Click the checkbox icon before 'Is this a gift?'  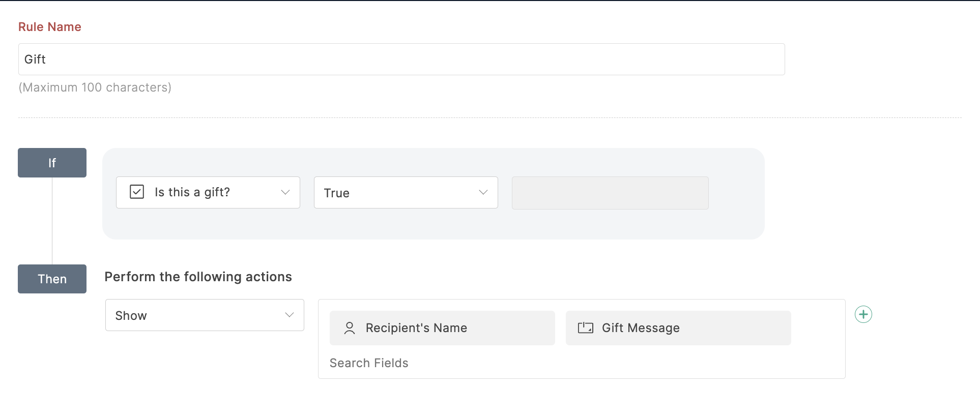coord(137,192)
